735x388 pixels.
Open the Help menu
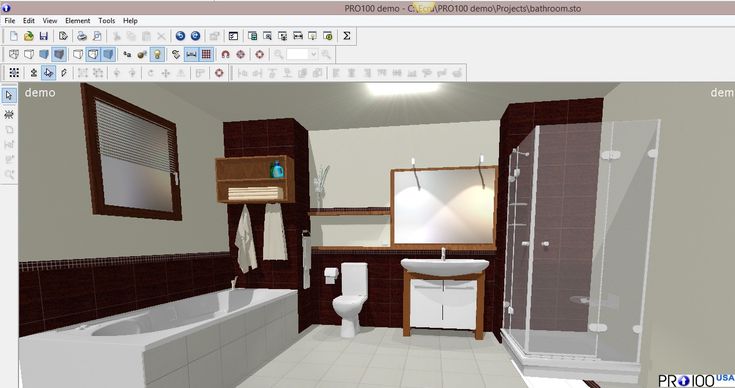130,21
